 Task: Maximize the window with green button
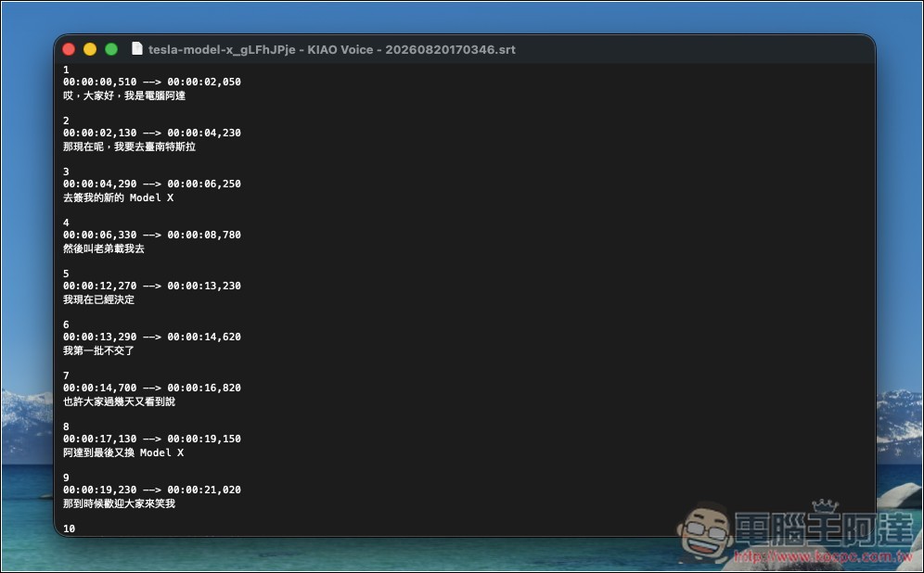tap(111, 49)
